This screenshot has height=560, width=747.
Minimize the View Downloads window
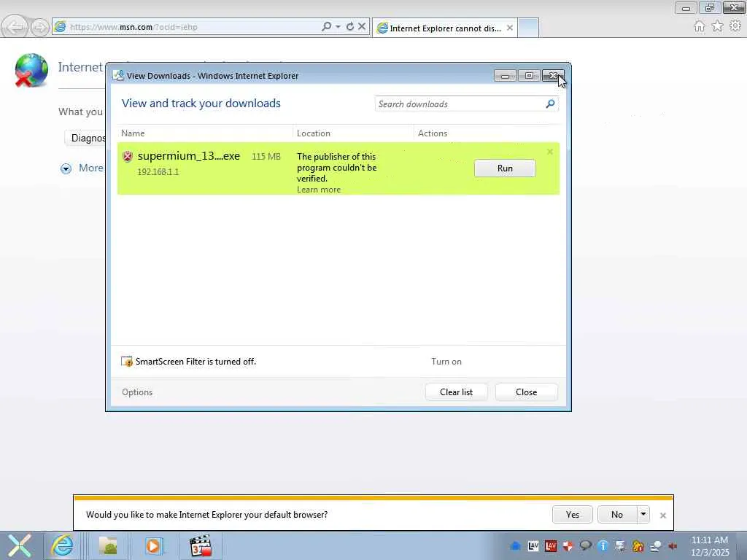click(505, 76)
